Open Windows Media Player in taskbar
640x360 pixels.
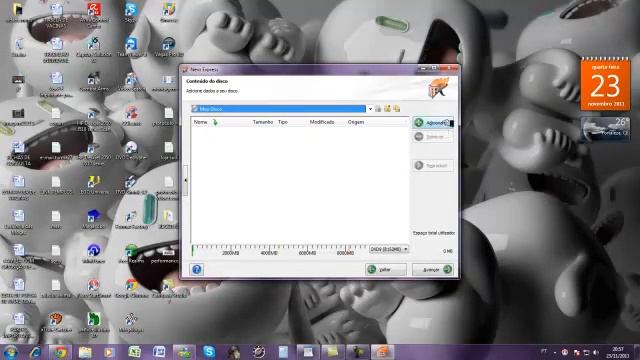[x=109, y=352]
